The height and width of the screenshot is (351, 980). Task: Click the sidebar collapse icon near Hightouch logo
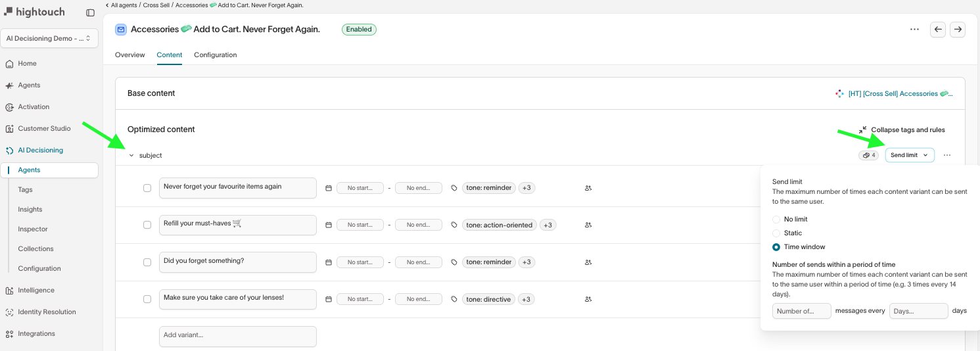click(x=90, y=12)
